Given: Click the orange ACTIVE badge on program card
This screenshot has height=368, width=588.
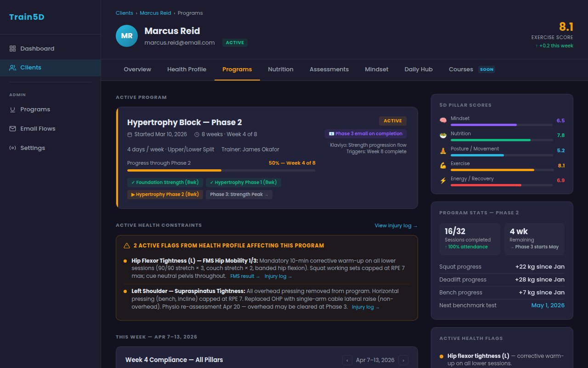Looking at the screenshot, I should coord(393,121).
